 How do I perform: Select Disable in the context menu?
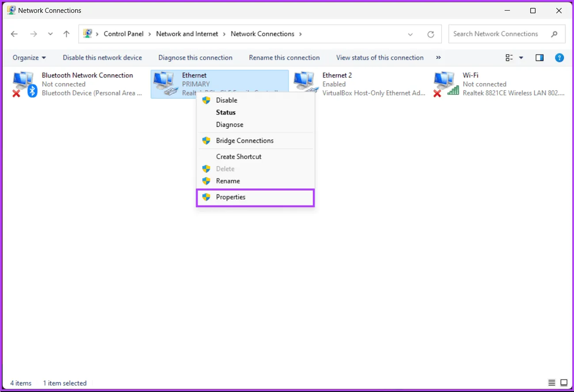point(226,100)
